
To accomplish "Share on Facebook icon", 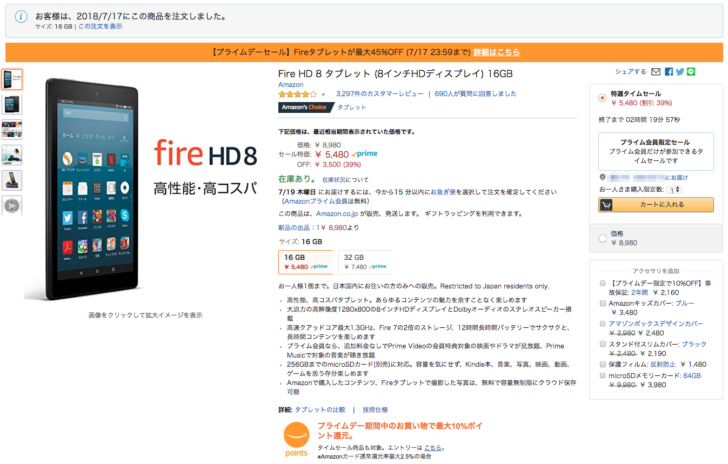I will (x=669, y=72).
